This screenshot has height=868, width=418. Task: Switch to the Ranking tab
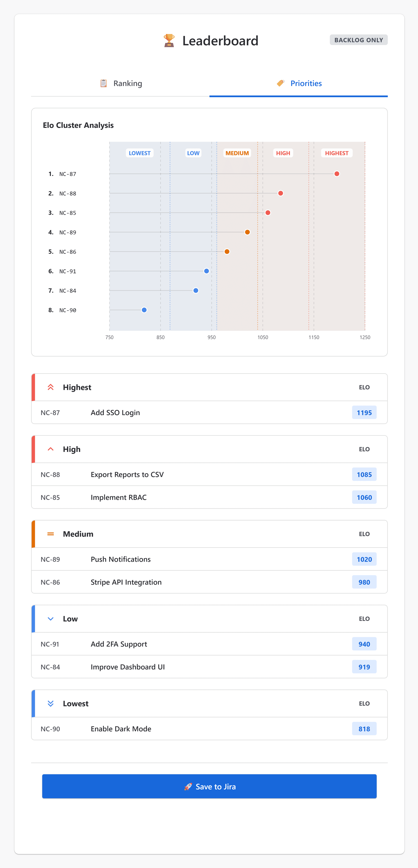(120, 83)
